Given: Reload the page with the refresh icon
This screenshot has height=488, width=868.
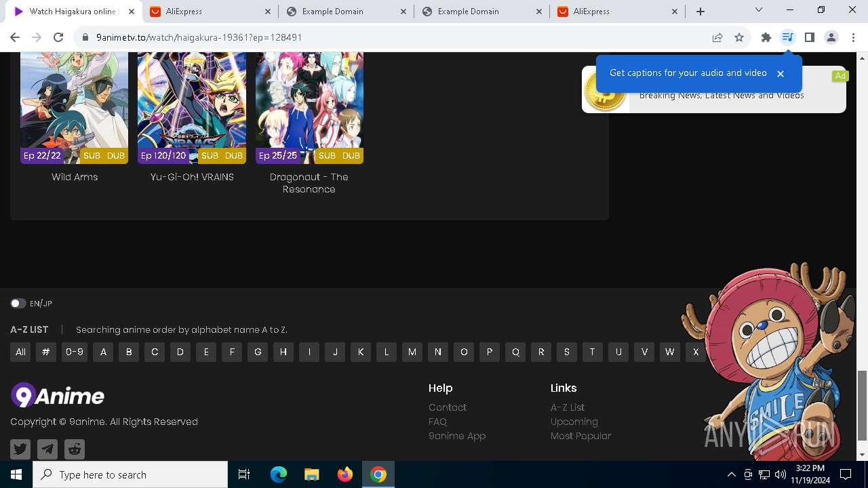Looking at the screenshot, I should click(x=58, y=37).
